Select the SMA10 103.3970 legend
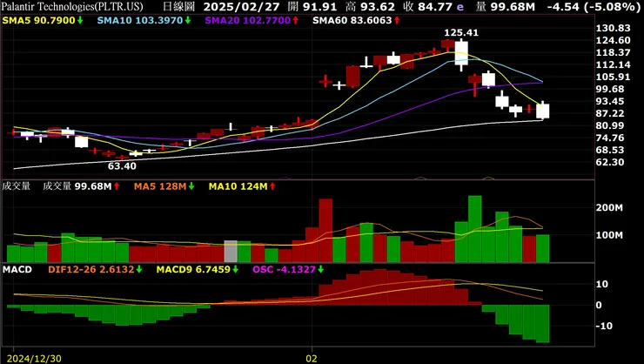 tap(144, 20)
